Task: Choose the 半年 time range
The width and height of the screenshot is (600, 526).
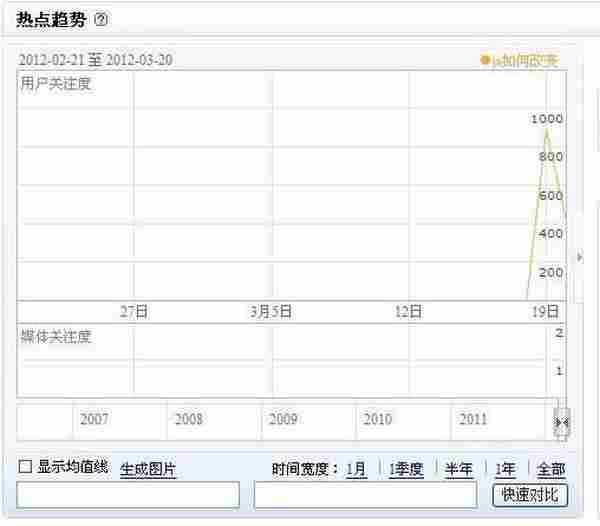Action: pyautogui.click(x=459, y=469)
